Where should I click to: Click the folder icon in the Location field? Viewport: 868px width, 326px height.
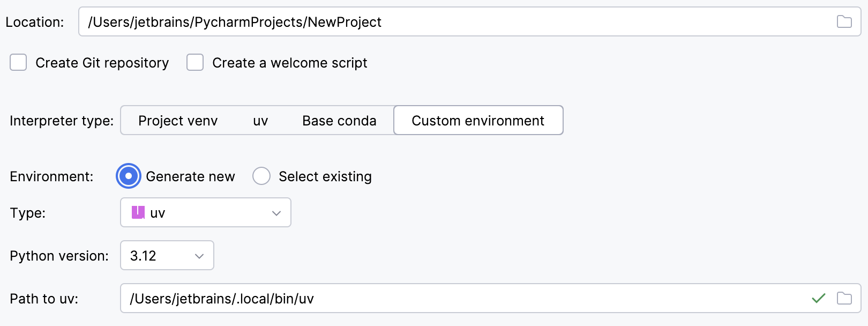844,22
